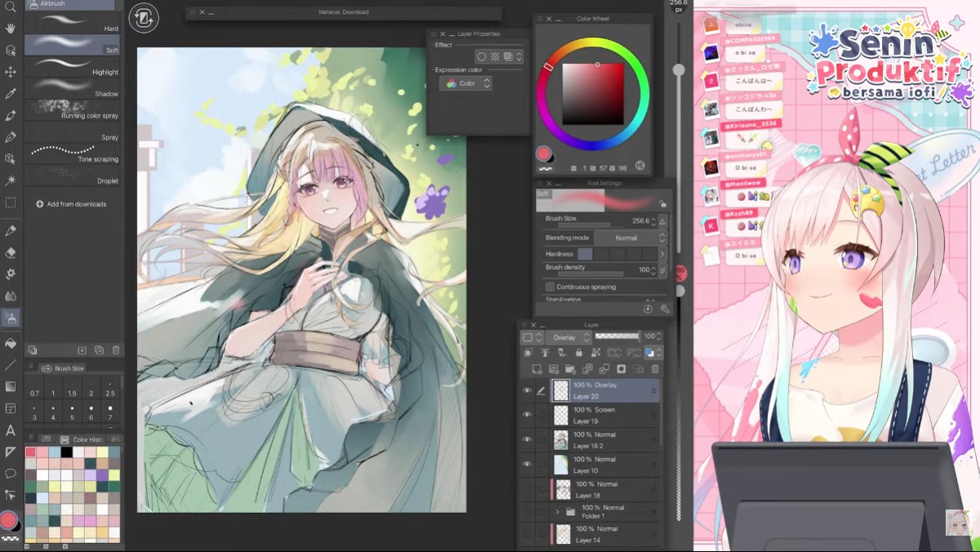
Task: Click the Clip to layer below icon
Action: [528, 353]
